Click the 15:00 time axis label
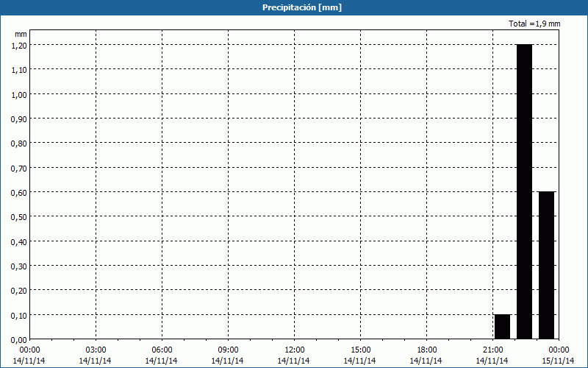The image size is (588, 368). (360, 350)
